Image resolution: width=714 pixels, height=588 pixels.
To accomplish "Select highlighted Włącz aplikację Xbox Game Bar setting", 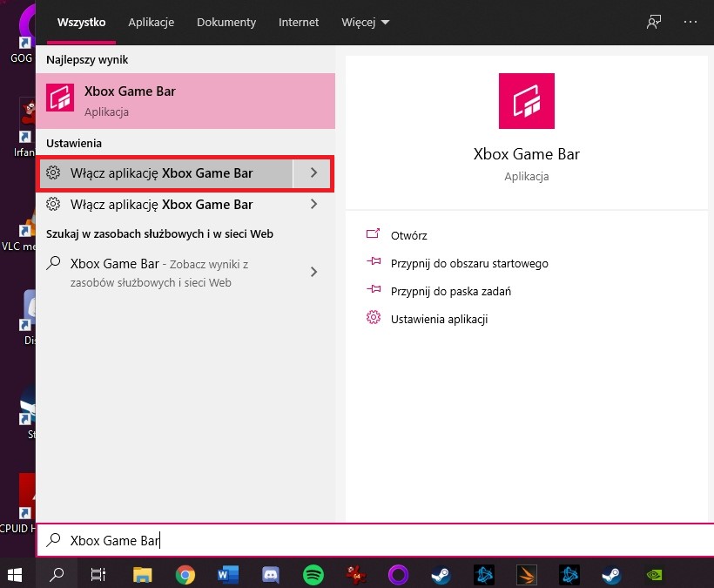I will click(x=166, y=173).
